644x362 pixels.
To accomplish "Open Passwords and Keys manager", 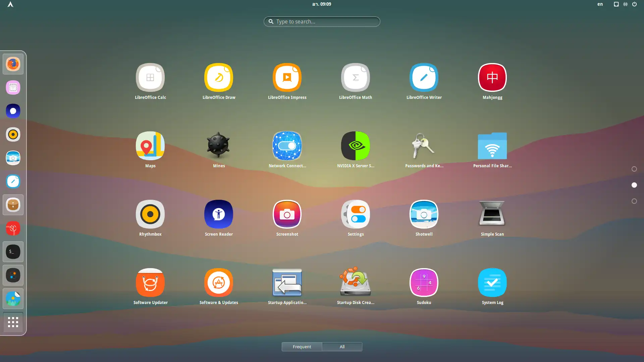I will 424,145.
